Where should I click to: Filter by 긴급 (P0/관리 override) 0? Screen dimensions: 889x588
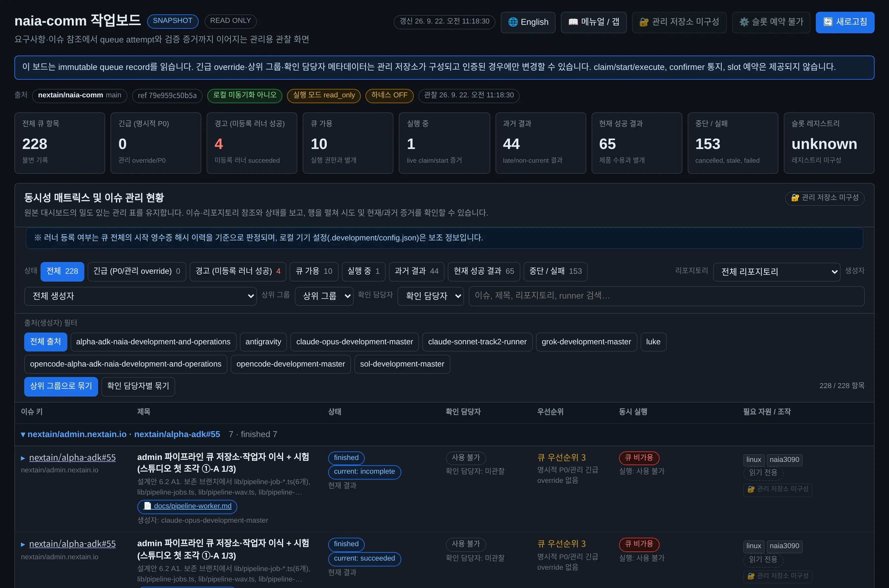[x=137, y=271]
